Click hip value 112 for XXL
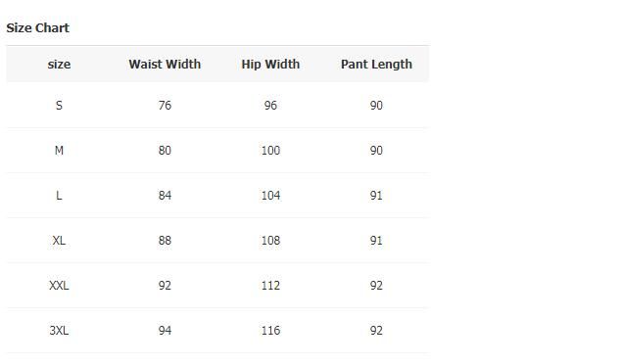Viewport: 622px width, 364px height. [x=270, y=286]
